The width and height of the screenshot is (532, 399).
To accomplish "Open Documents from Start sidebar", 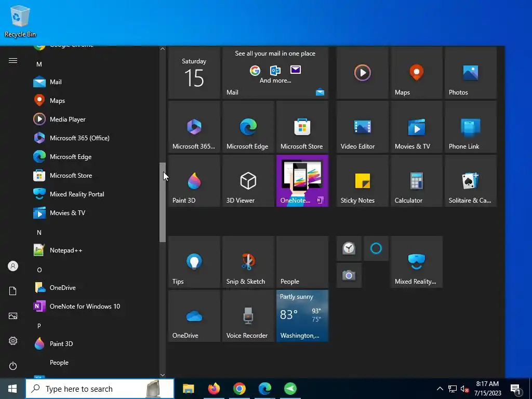I will (13, 291).
